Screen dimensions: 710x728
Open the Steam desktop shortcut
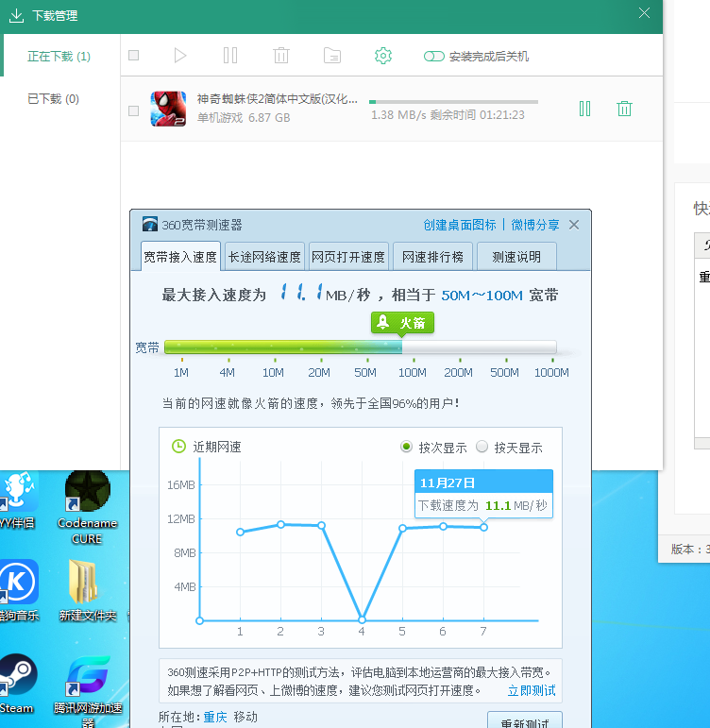tap(18, 684)
